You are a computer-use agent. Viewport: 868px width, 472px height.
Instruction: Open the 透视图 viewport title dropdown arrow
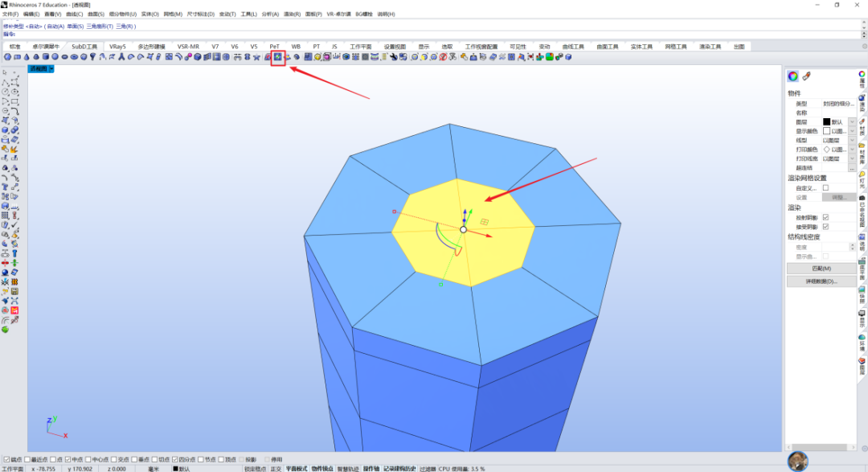point(51,68)
